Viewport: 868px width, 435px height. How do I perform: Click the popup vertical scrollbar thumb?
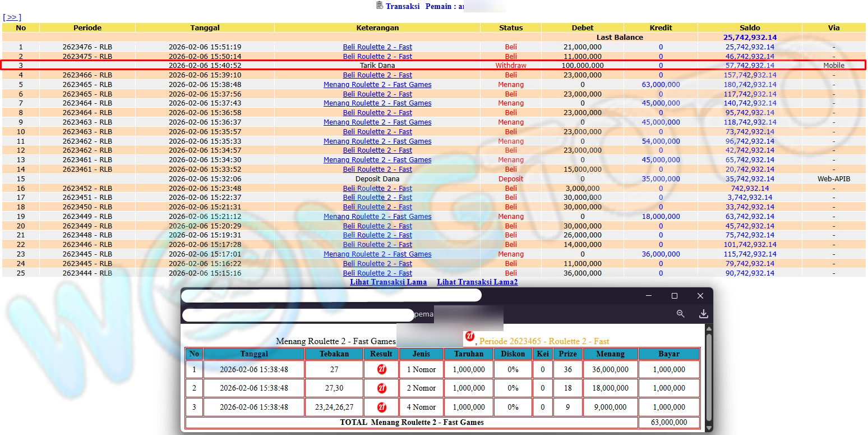(709, 354)
